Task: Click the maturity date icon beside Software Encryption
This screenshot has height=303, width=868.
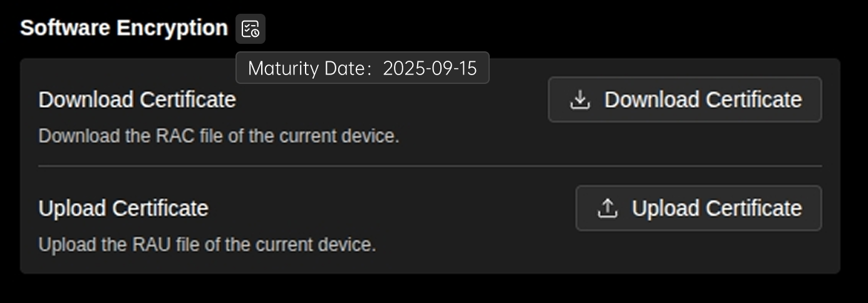Action: coord(251,29)
